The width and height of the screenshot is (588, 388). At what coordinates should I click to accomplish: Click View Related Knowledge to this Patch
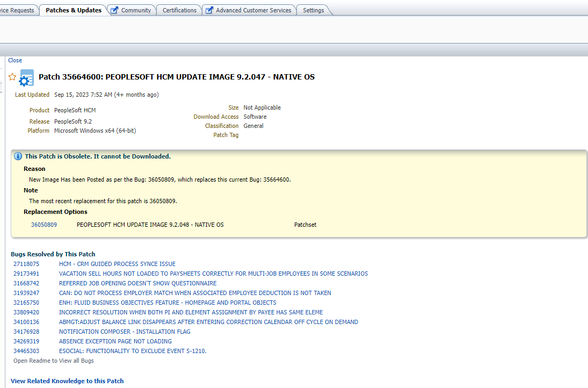67,380
